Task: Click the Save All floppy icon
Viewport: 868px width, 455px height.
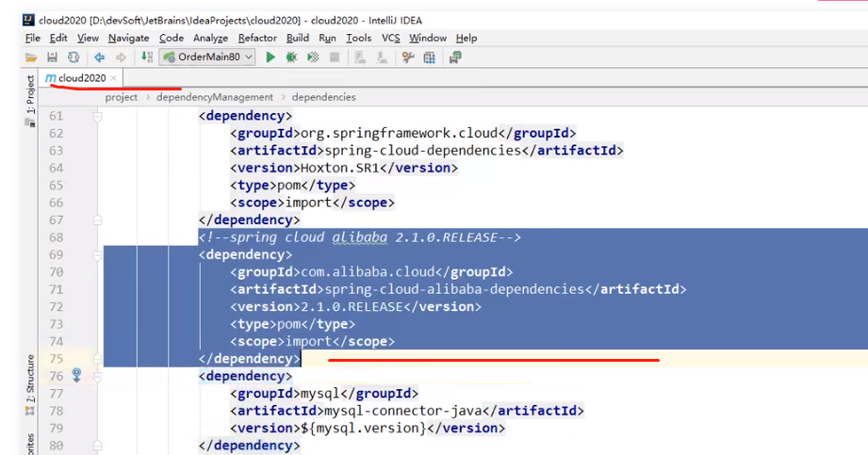Action: 52,57
